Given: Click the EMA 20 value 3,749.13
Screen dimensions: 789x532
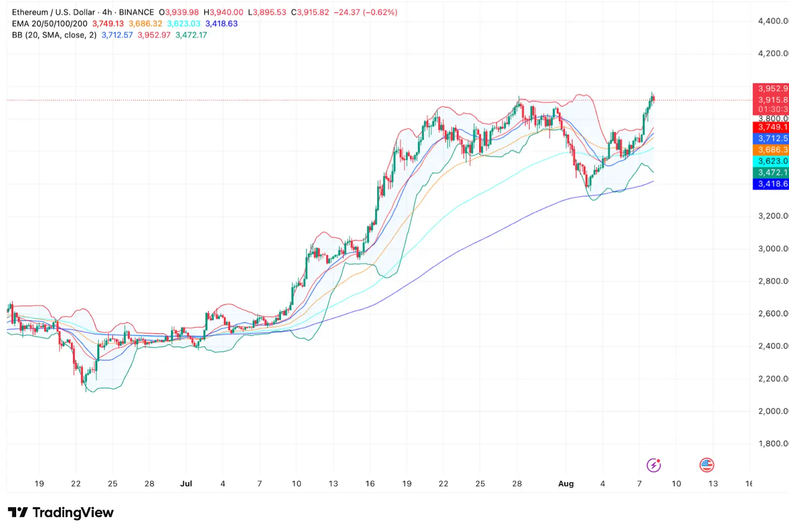Looking at the screenshot, I should click(108, 24).
